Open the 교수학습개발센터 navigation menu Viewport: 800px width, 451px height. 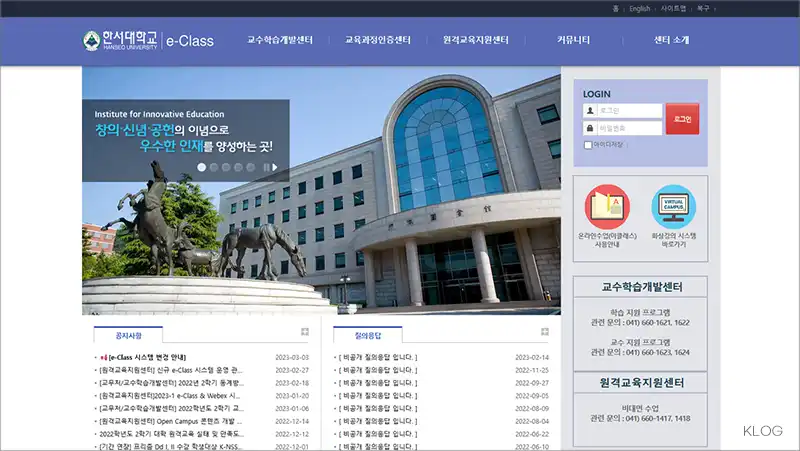click(280, 40)
